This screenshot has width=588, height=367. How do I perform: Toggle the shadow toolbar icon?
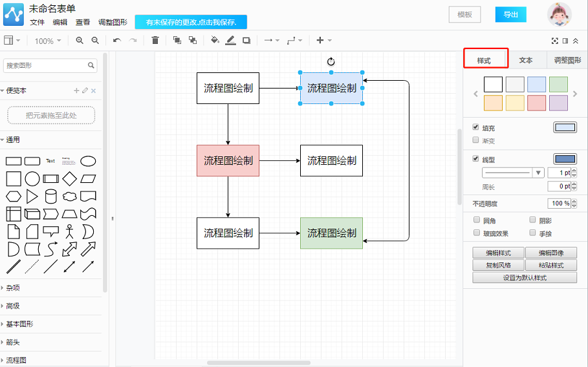pos(246,41)
